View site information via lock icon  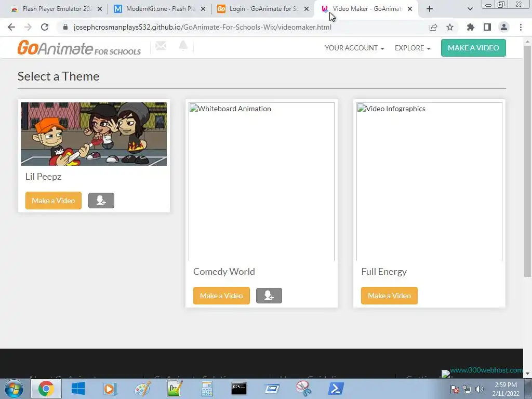click(x=65, y=27)
